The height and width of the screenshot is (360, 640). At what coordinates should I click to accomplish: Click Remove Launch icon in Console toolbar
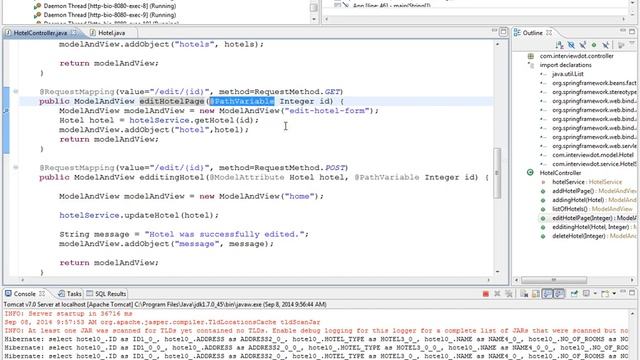click(x=497, y=293)
